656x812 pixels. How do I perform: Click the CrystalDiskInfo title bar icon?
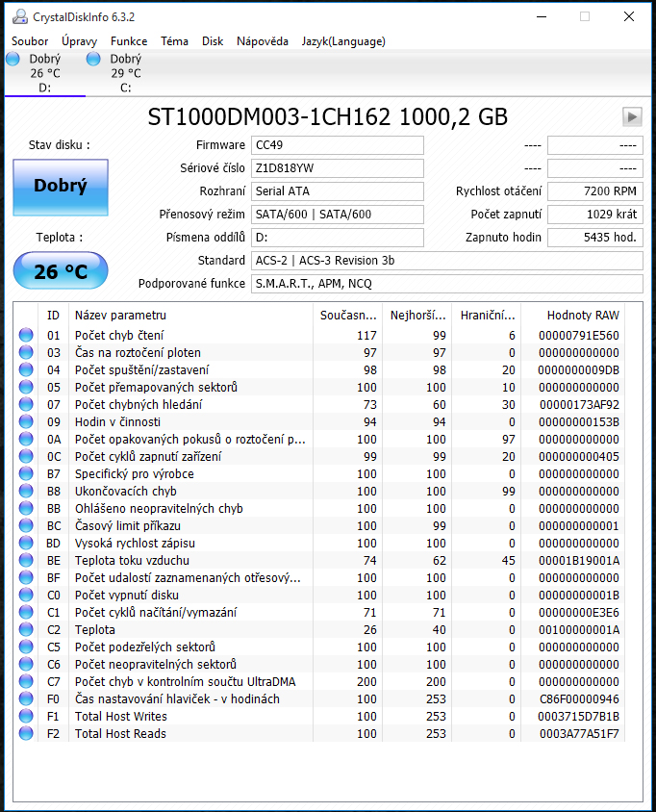(20, 17)
